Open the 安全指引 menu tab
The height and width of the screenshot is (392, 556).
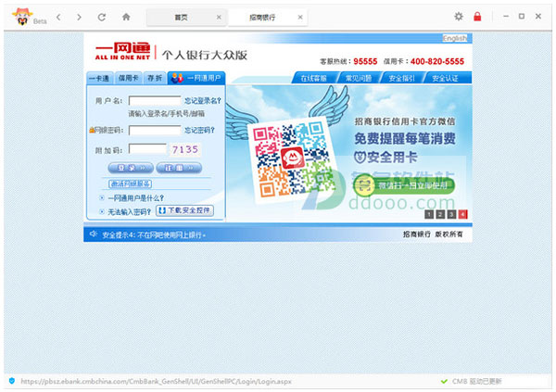[x=401, y=78]
